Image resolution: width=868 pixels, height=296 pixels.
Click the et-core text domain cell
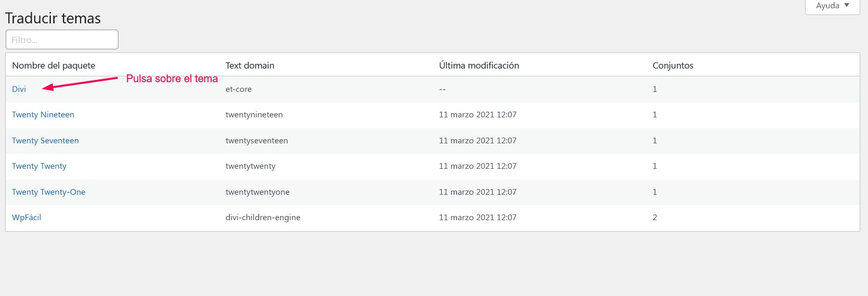(238, 89)
